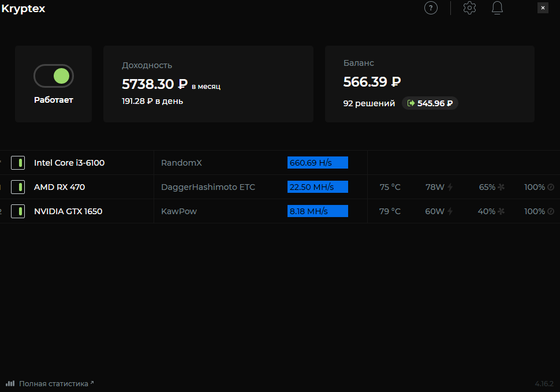Image resolution: width=560 pixels, height=392 pixels.
Task: Toggle NVIDIA GTX 1650 device switch
Action: tap(18, 211)
